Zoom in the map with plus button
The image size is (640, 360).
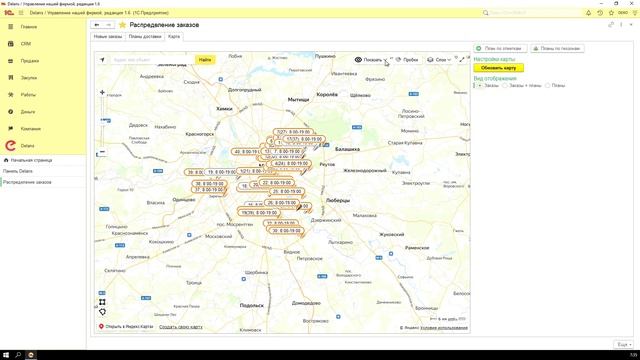coord(102,92)
